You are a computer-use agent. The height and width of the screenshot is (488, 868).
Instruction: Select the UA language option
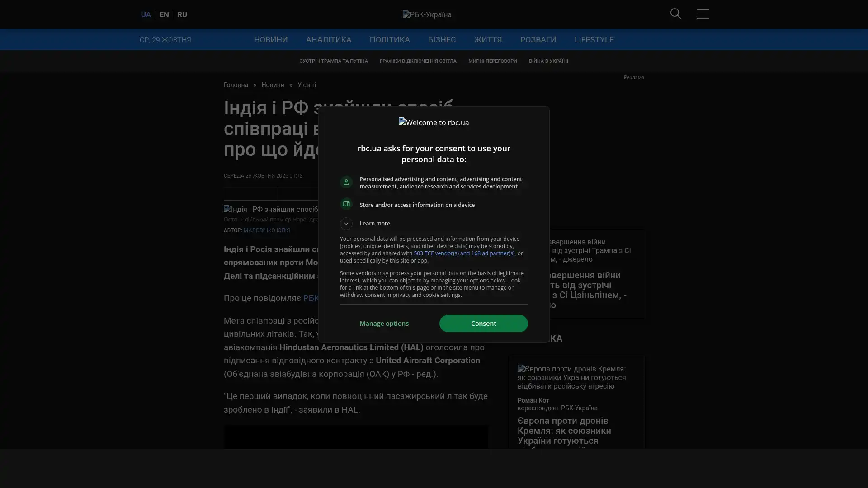(146, 14)
